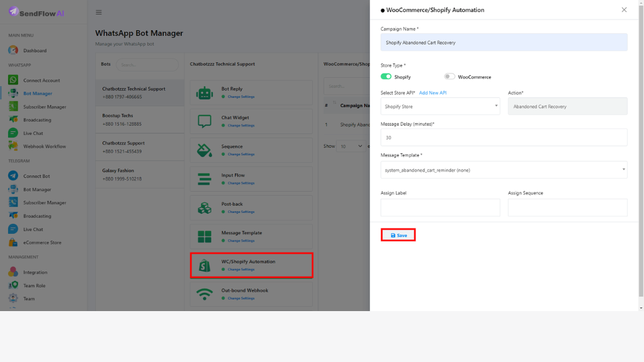Image resolution: width=644 pixels, height=362 pixels.
Task: Click Change Settings under Chat Widget
Action: [241, 126]
